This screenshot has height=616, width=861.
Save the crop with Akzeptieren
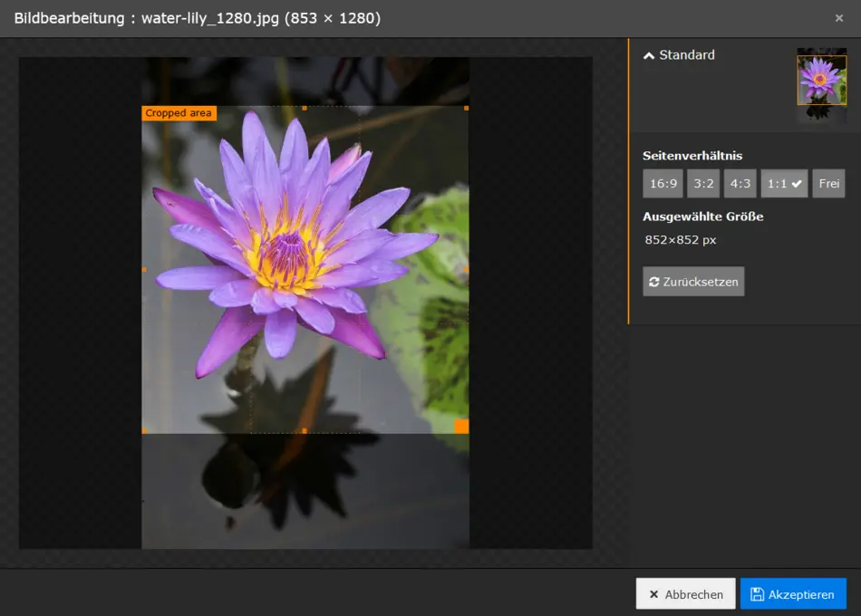(x=793, y=594)
